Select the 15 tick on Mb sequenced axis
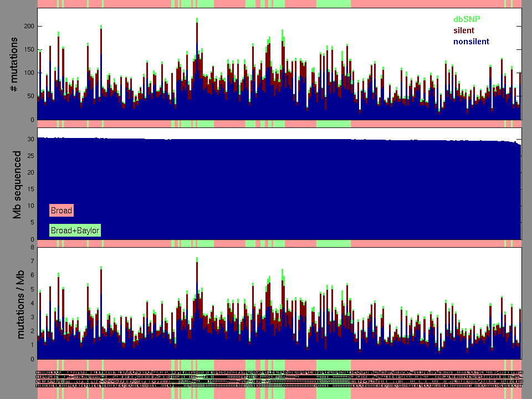Image resolution: width=532 pixels, height=399 pixels. pyautogui.click(x=31, y=189)
